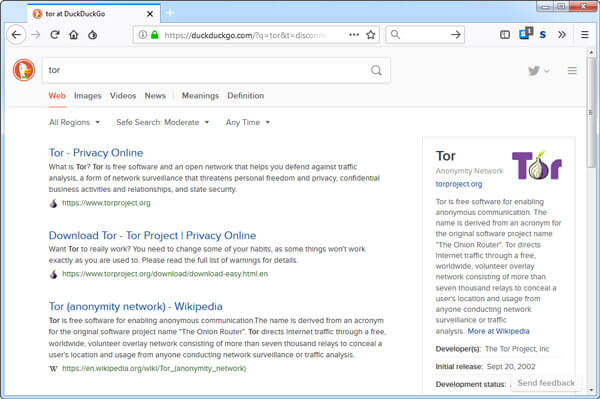The image size is (600, 399).
Task: Focus the browser search box field
Action: tap(425, 35)
